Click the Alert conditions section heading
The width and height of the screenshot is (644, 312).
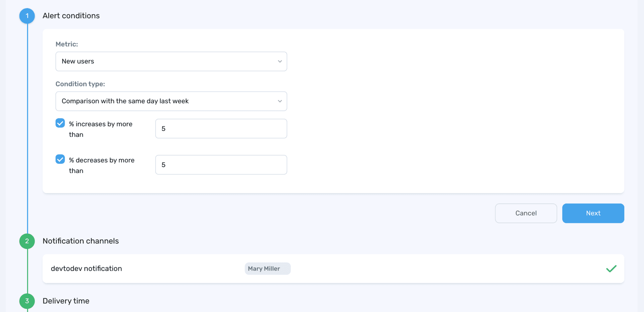click(x=71, y=15)
